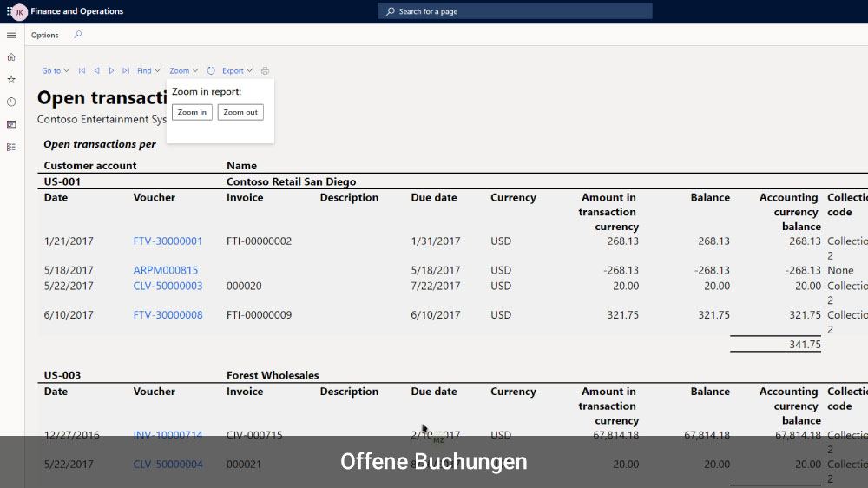Click due date 7/22/2017
Image resolution: width=868 pixels, height=488 pixels.
click(x=436, y=286)
